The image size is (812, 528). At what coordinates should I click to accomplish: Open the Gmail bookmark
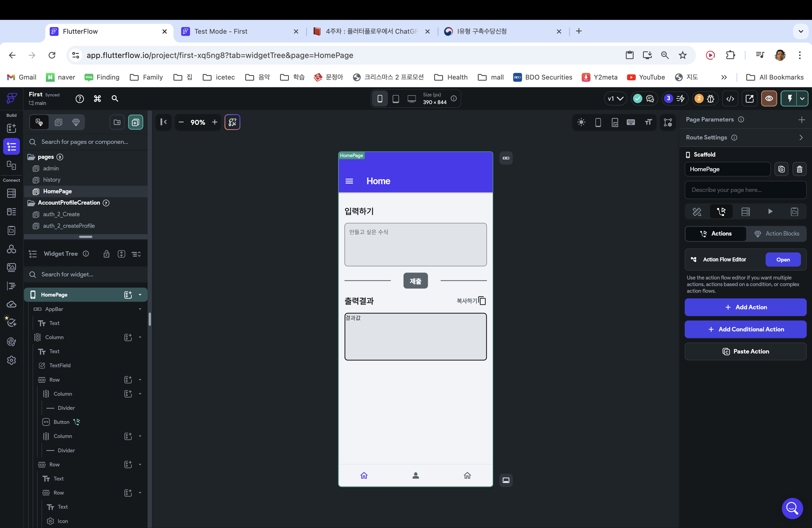click(22, 77)
